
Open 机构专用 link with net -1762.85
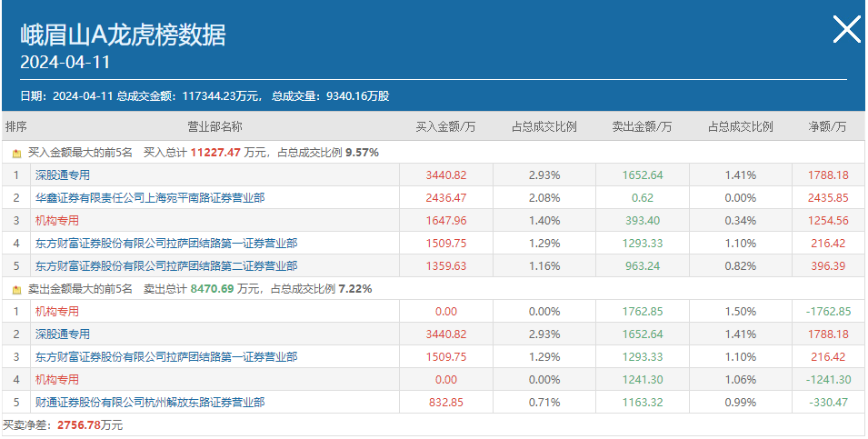pos(57,312)
